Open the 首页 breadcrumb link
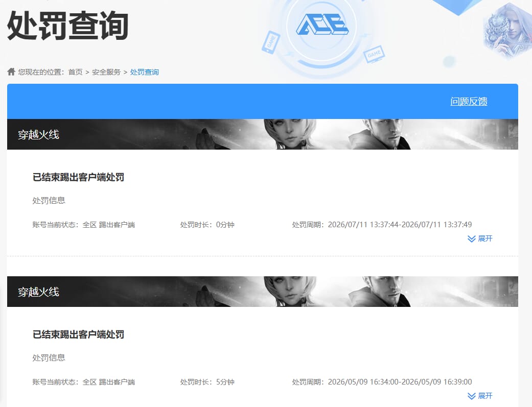The height and width of the screenshot is (407, 532). 75,72
